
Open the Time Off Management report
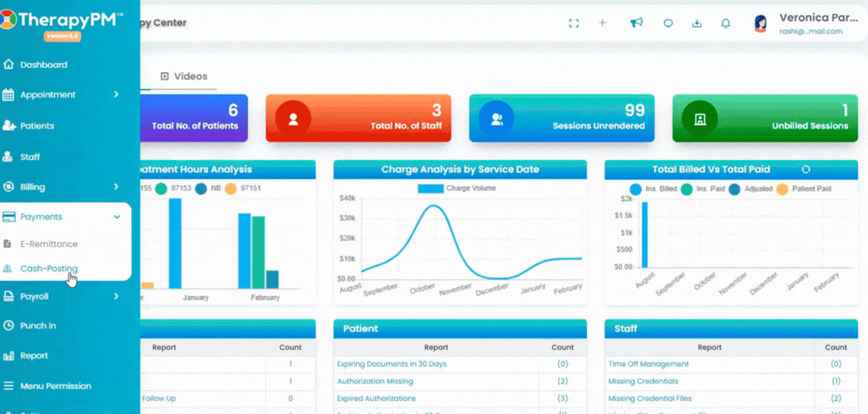point(648,365)
